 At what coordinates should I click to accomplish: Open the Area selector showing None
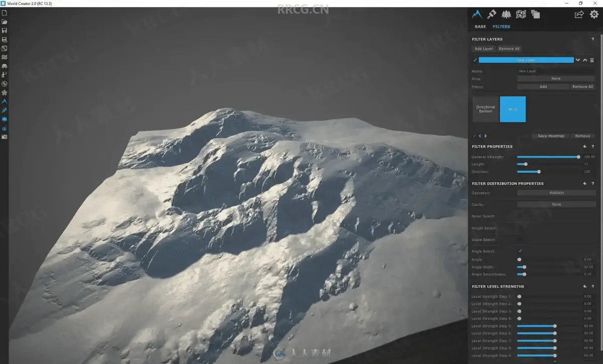click(x=556, y=79)
